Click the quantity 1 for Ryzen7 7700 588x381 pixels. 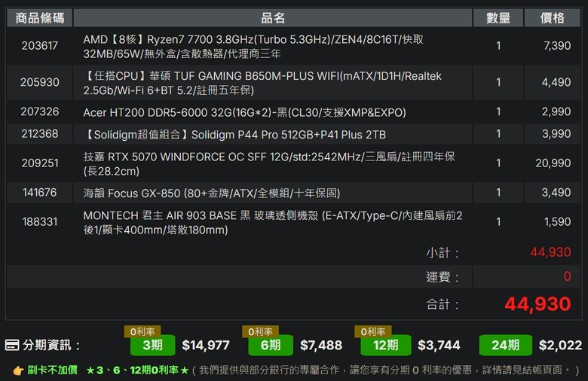point(498,46)
